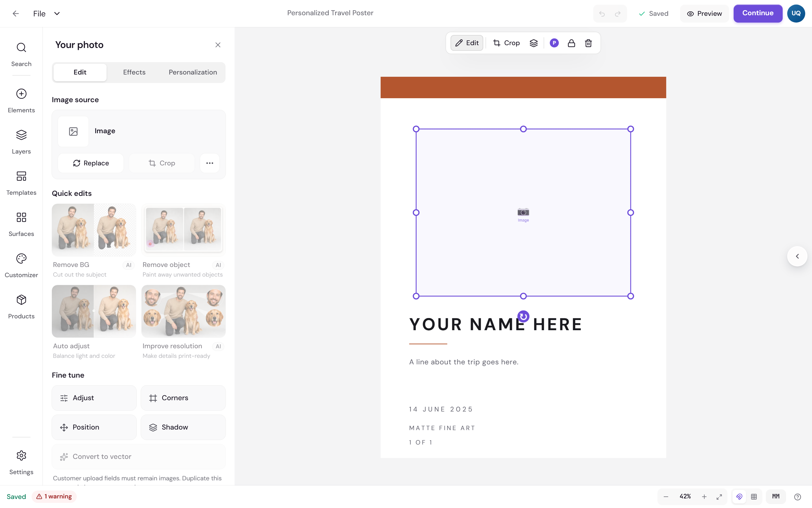Open the more options ellipsis button
This screenshot has width=812, height=508.
pyautogui.click(x=210, y=163)
